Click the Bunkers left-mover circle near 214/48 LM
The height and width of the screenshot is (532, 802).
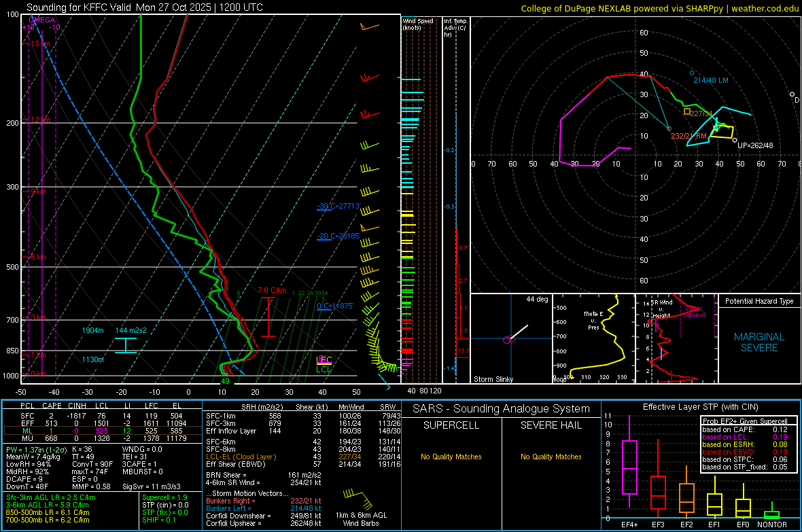692,73
